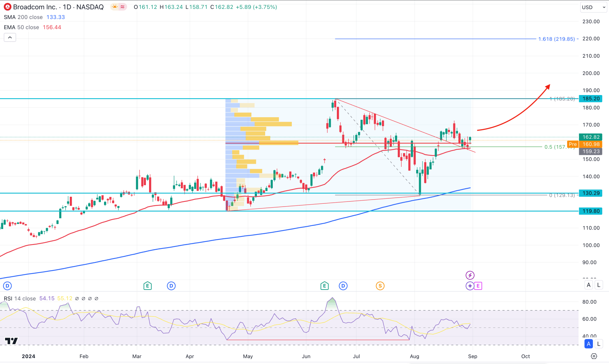Click the Oct label on the time axis
609x364 pixels.
(526, 356)
